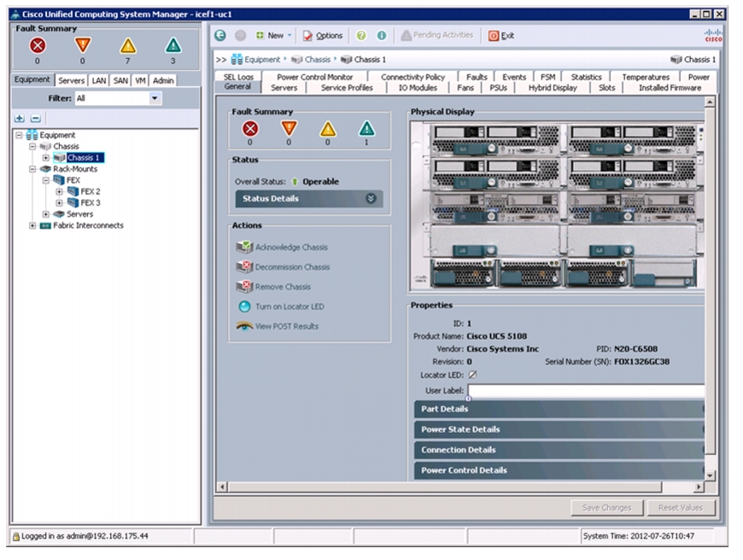Collapse the Equipment tree root node
Viewport: 743px width, 560px height.
[19, 135]
